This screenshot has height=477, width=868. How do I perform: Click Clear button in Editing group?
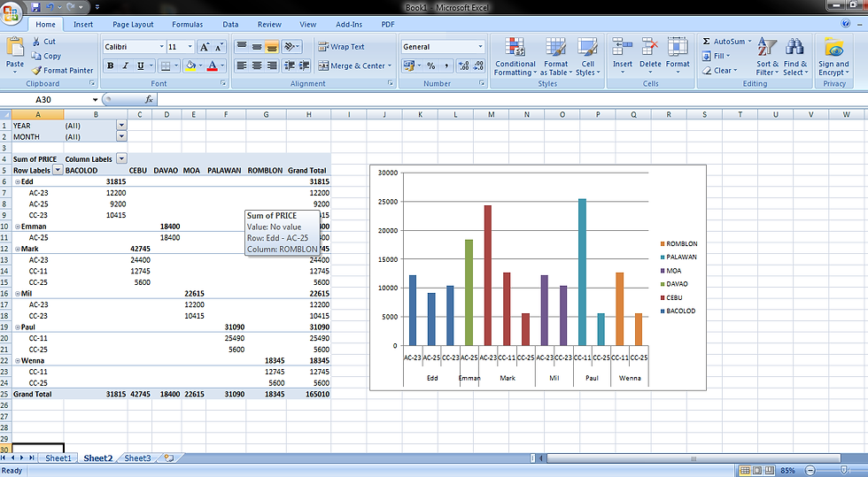[719, 70]
